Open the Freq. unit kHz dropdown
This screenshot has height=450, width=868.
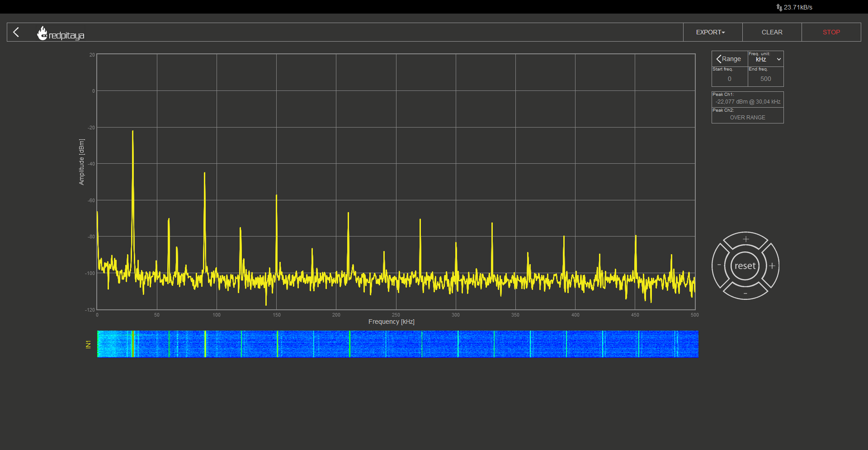coord(766,59)
